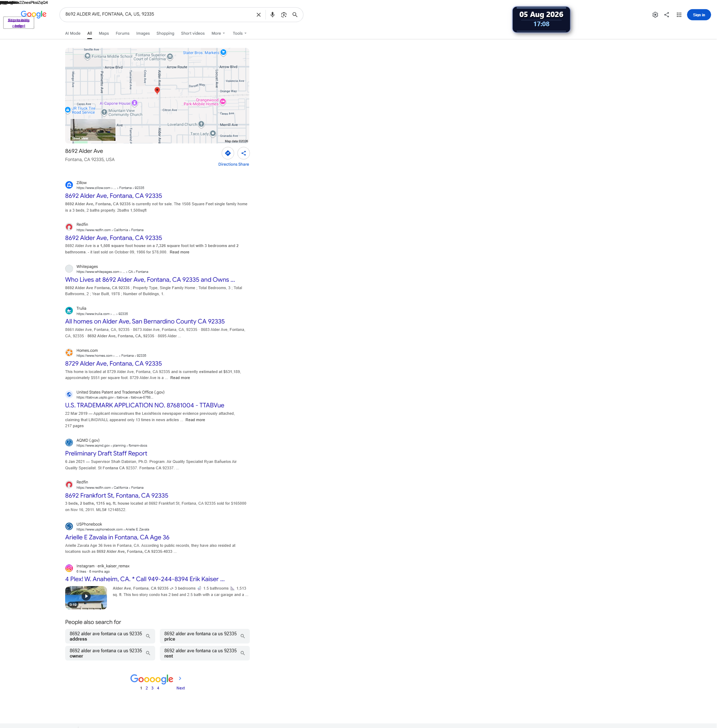The height and width of the screenshot is (728, 721).
Task: Click Taco Lady map marker
Action: pyautogui.click(x=213, y=133)
